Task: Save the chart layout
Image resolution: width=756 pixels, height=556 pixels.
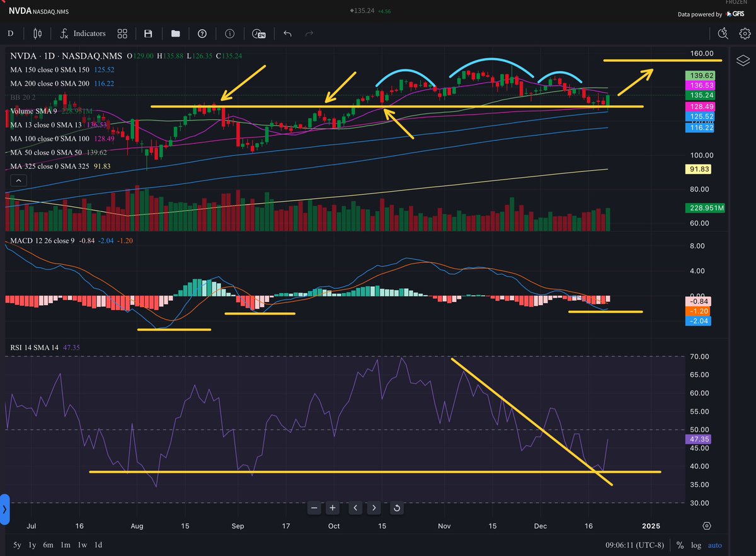Action: (148, 33)
